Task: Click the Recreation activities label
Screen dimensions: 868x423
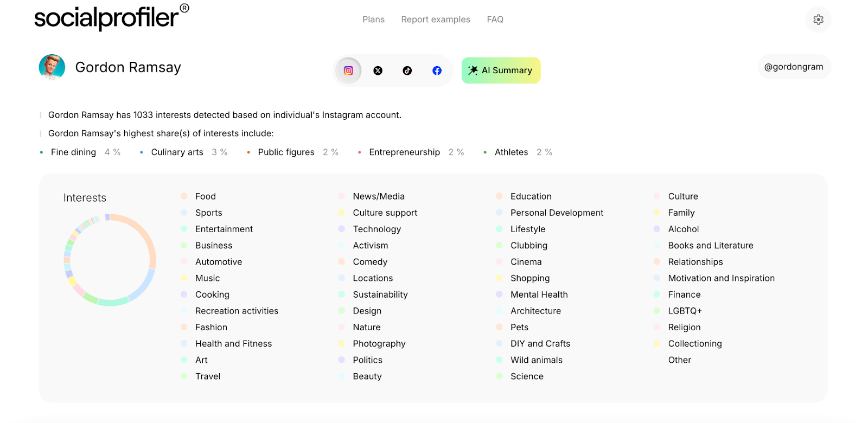Action: 237,311
